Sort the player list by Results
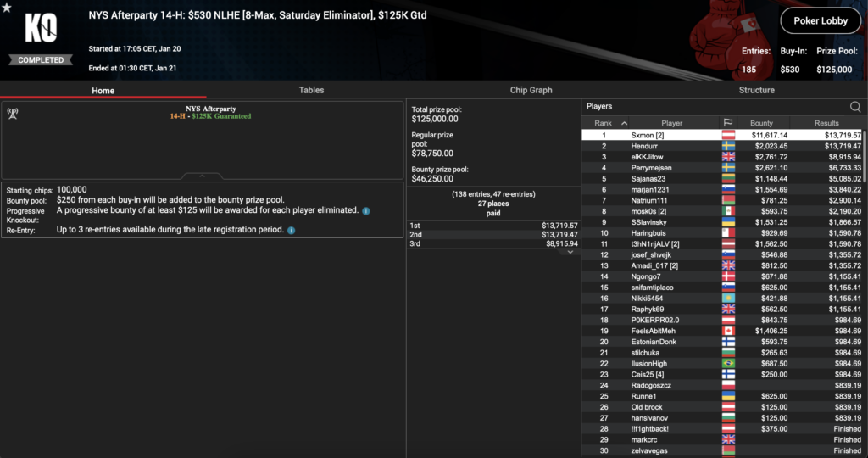The image size is (868, 458). tap(826, 123)
